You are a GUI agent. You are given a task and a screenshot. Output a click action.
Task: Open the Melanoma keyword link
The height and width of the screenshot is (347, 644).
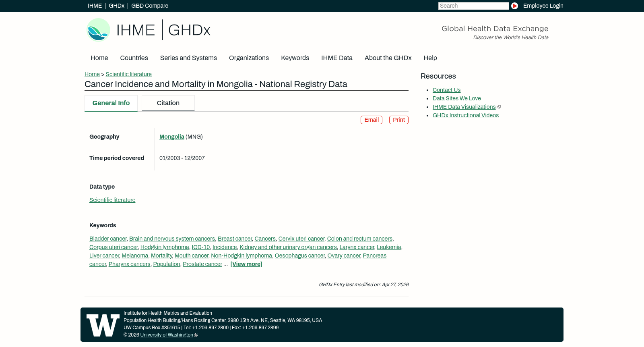135,256
